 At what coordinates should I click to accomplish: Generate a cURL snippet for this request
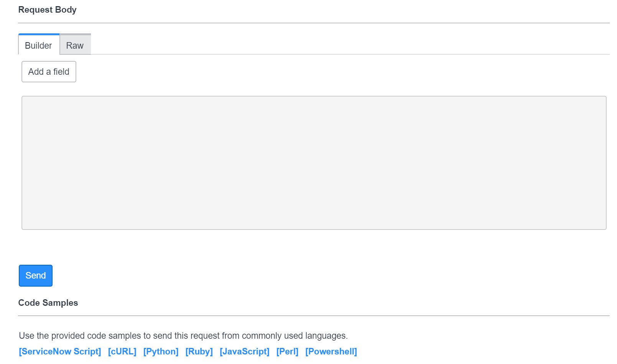122,351
